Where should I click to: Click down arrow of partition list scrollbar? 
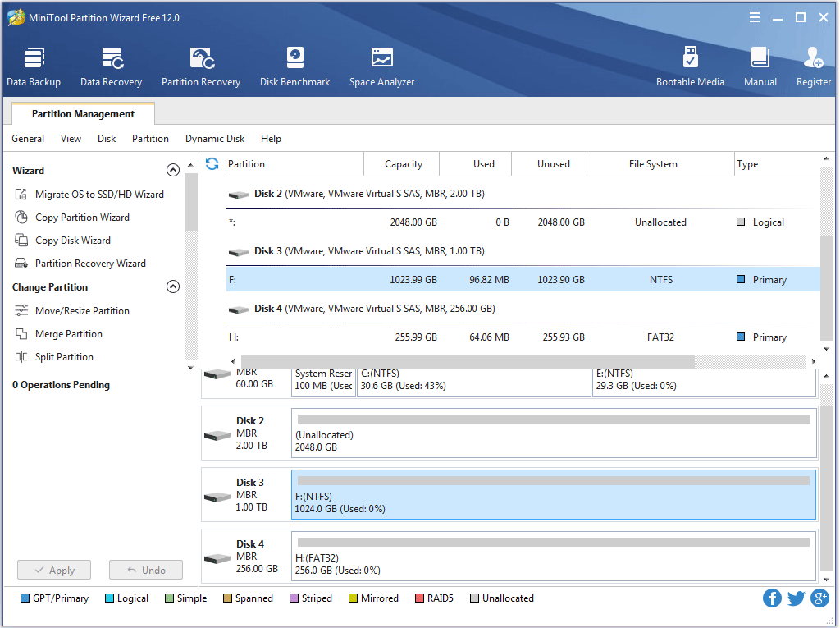pyautogui.click(x=826, y=349)
